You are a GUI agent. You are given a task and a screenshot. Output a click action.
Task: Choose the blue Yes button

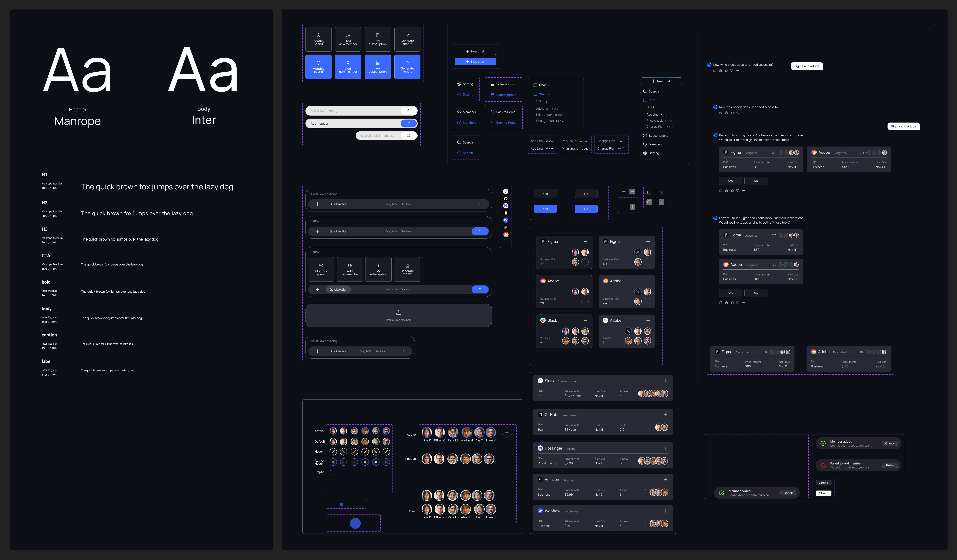pyautogui.click(x=545, y=209)
